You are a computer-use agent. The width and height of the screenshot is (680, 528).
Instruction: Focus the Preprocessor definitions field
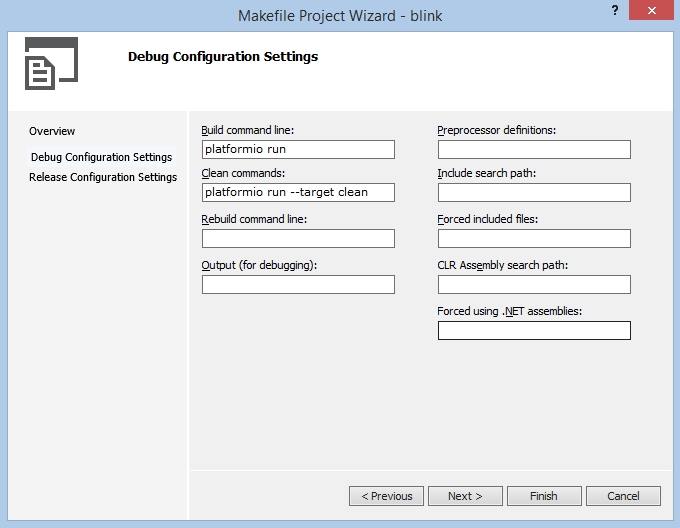534,149
